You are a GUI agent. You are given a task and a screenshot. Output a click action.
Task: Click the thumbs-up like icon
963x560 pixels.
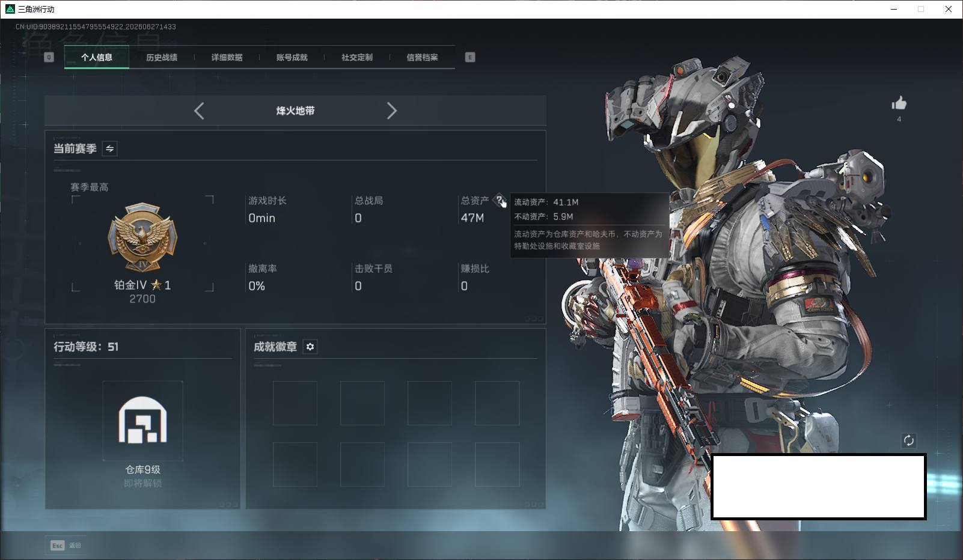[899, 103]
